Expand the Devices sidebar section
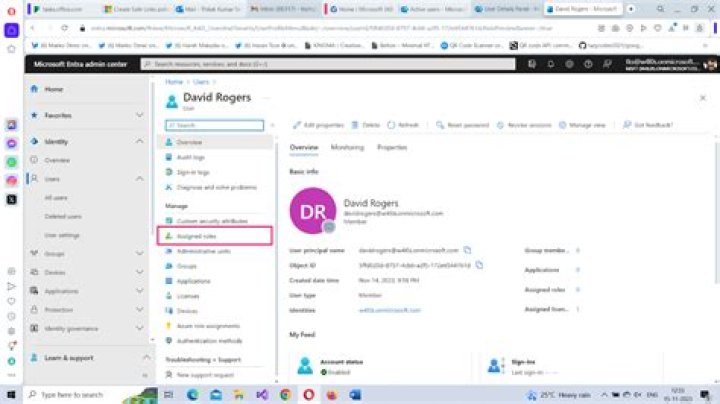Screen dimensions: 720x404 click(139, 272)
